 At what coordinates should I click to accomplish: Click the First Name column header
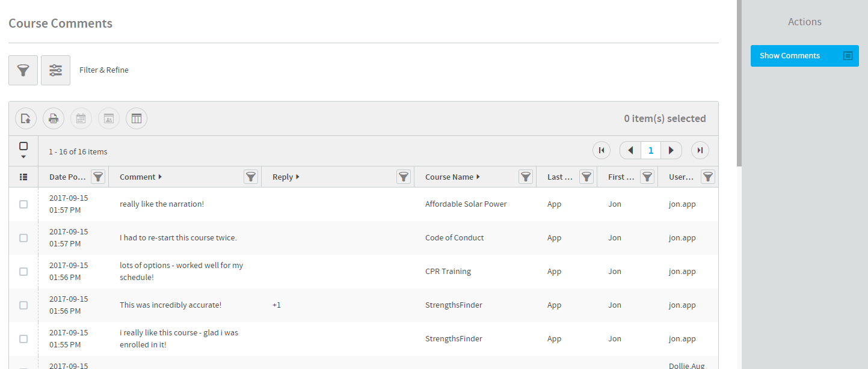(621, 177)
